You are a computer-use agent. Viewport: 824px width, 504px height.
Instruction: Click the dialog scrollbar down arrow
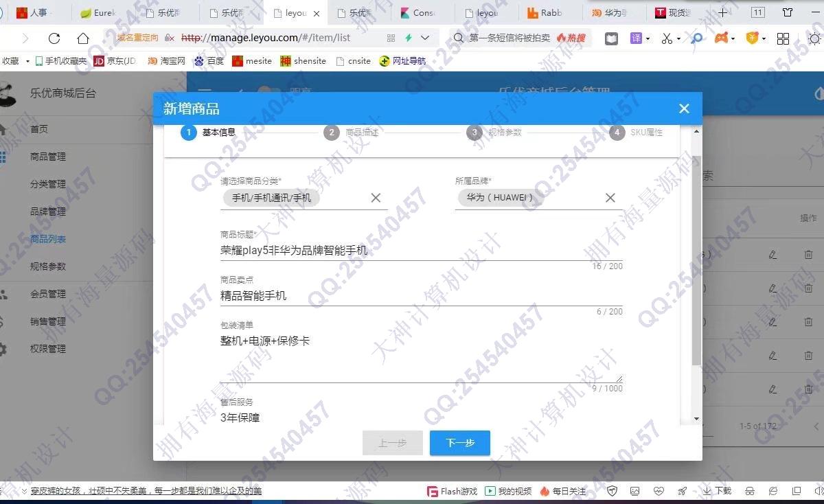click(696, 418)
